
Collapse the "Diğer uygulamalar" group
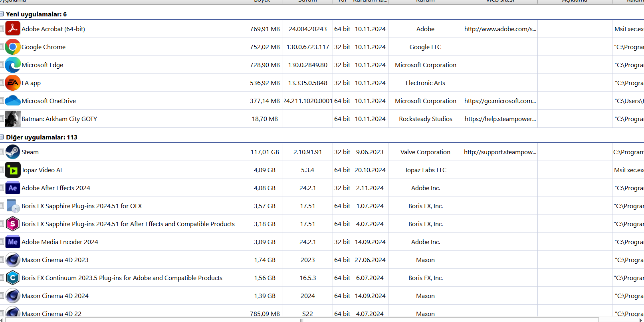pyautogui.click(x=2, y=137)
